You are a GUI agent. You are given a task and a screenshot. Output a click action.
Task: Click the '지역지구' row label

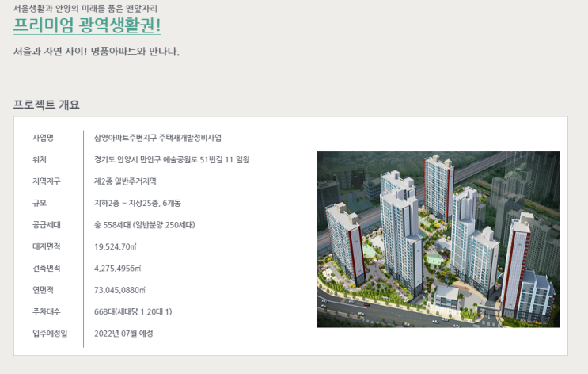(x=47, y=181)
